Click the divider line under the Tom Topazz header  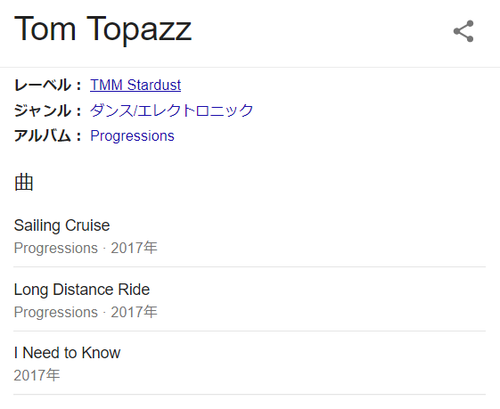pos(250,67)
